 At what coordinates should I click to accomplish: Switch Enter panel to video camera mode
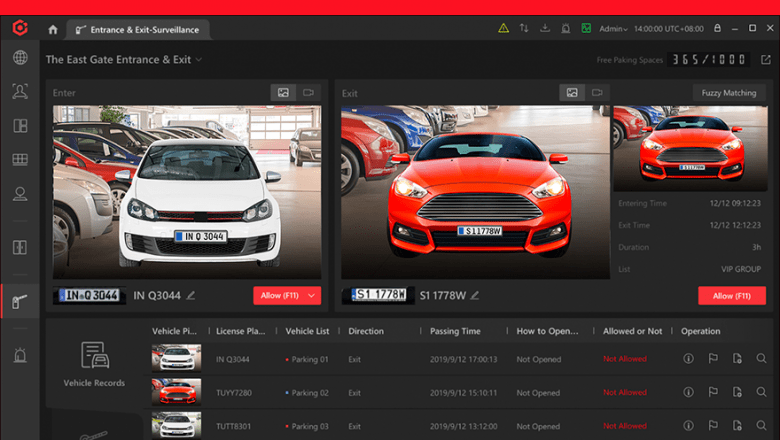[309, 93]
